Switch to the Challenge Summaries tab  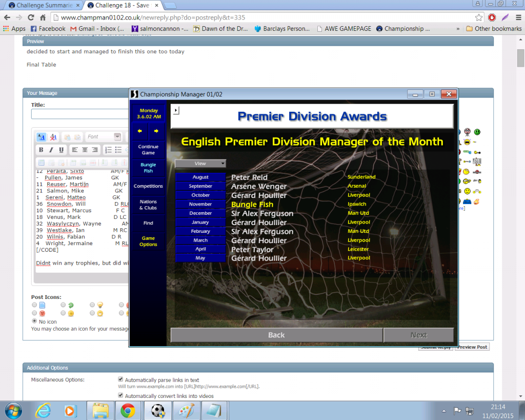click(44, 5)
